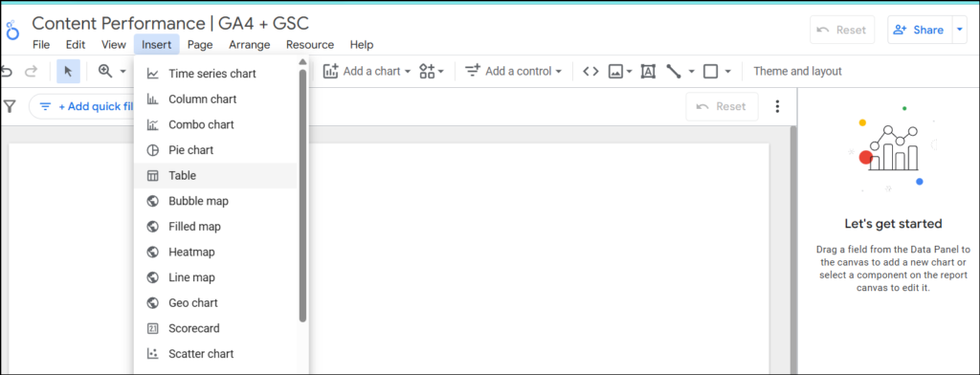Select the text box tool icon
Image resolution: width=980 pixels, height=375 pixels.
[648, 71]
